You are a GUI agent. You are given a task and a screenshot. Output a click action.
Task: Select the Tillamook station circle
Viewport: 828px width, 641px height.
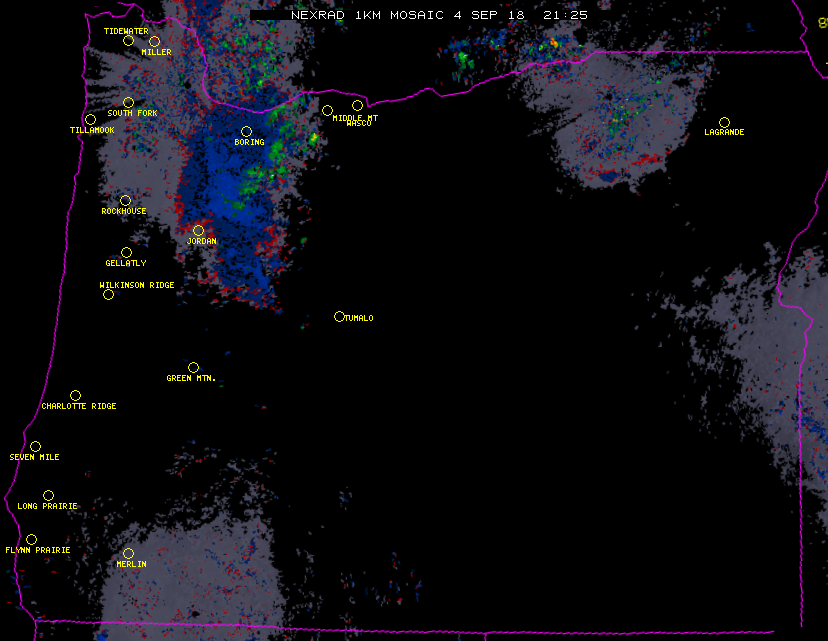click(x=90, y=120)
